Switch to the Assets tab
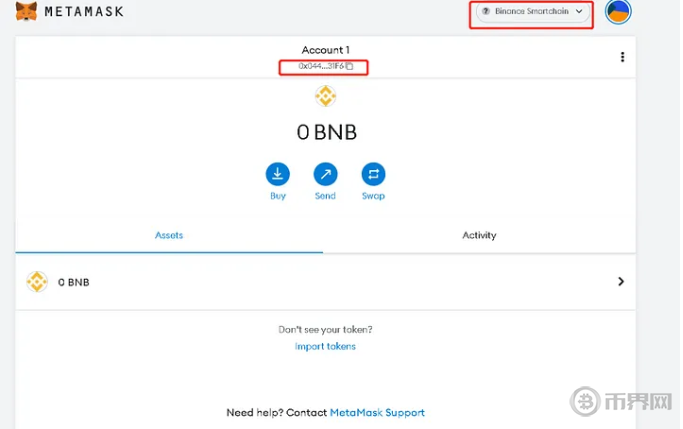This screenshot has width=683, height=429. (169, 235)
